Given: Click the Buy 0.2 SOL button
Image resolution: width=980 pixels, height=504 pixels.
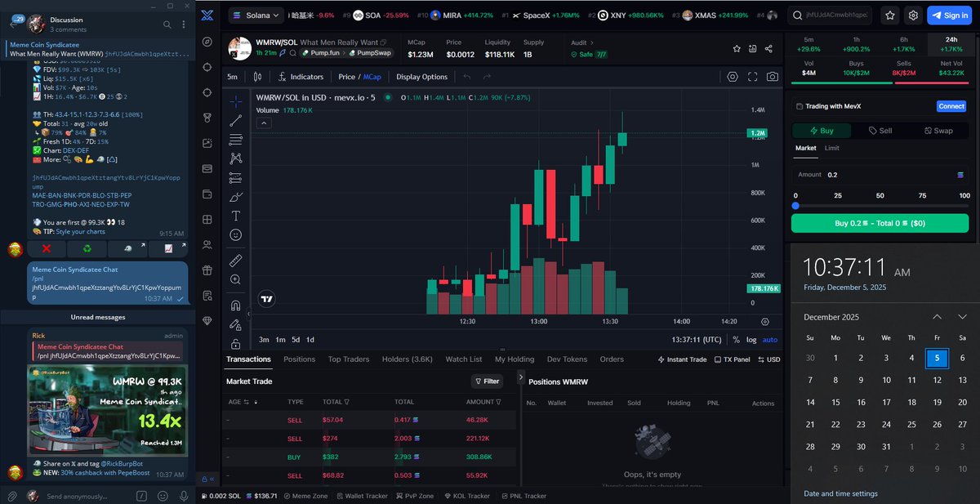Looking at the screenshot, I should pos(880,223).
